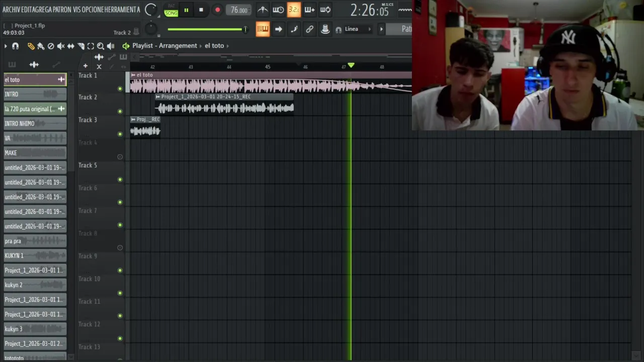This screenshot has width=644, height=362.
Task: Unmute Track 4
Action: click(x=120, y=157)
